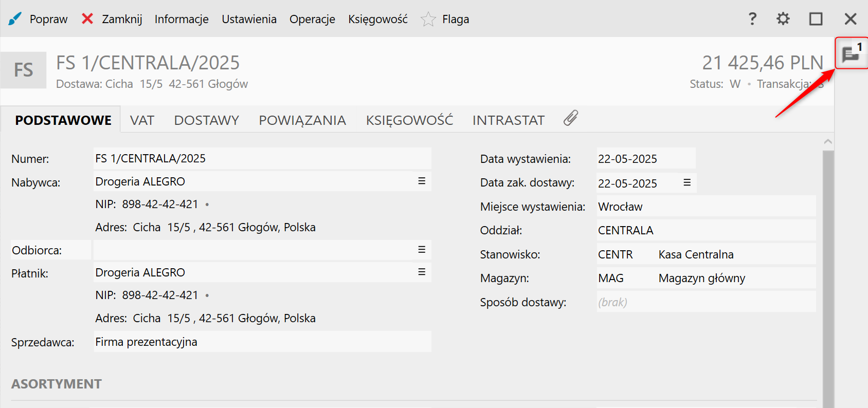Open the help question mark

tap(752, 19)
